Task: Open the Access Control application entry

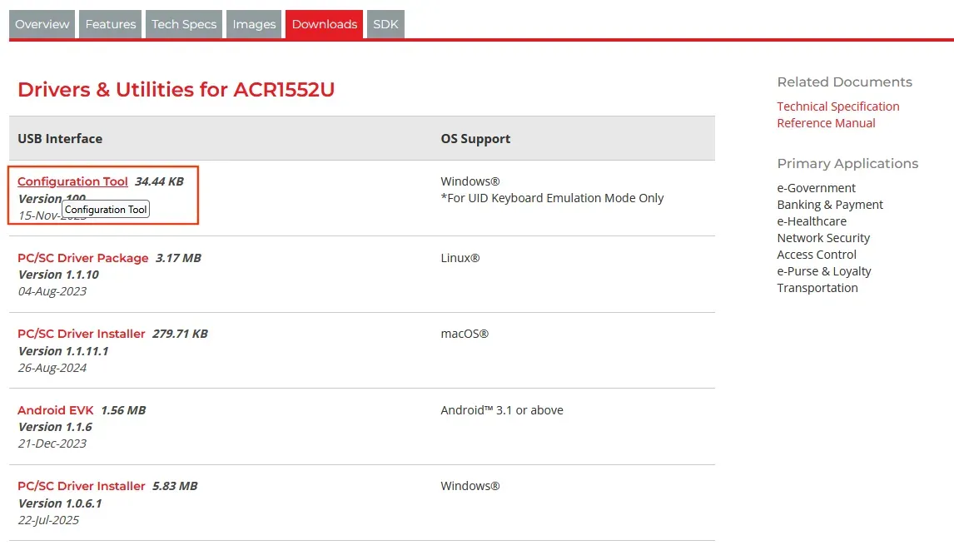Action: [817, 254]
